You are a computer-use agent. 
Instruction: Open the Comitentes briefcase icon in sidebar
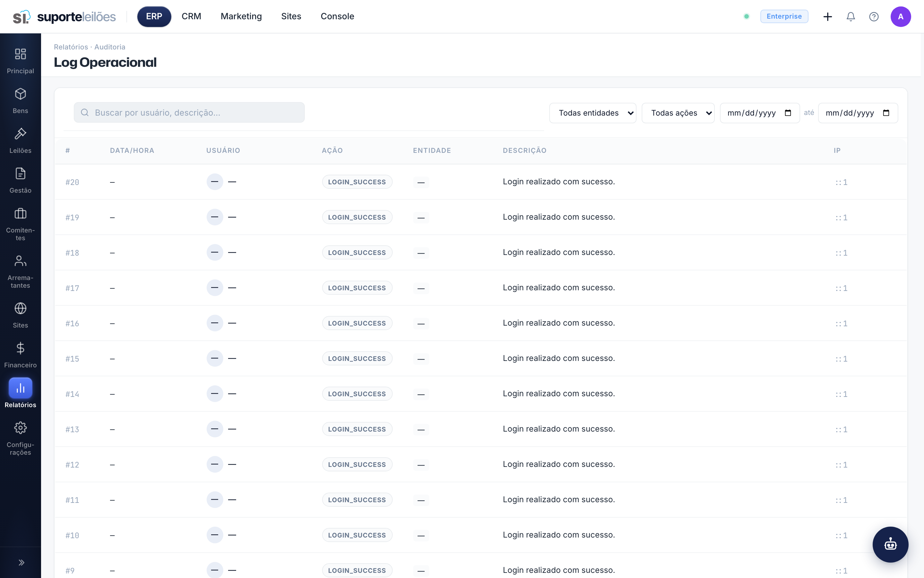(20, 213)
